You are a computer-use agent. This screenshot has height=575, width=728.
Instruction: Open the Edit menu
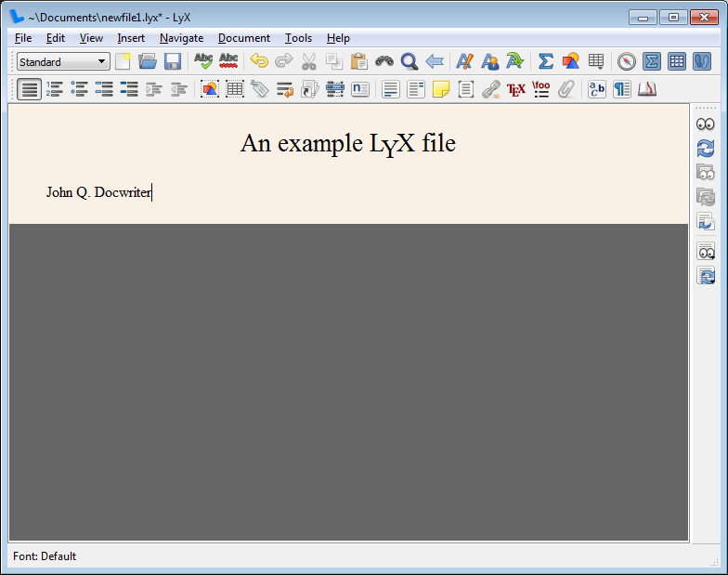pos(56,38)
